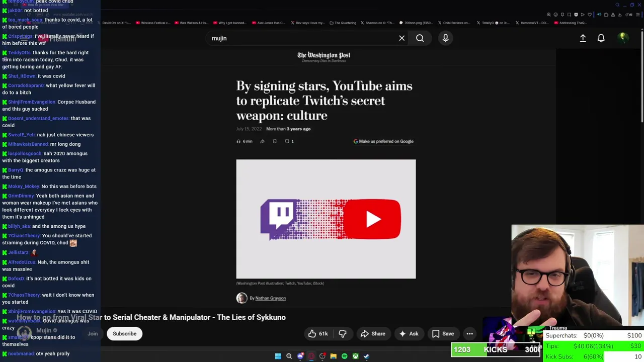The height and width of the screenshot is (362, 644).
Task: Open Mujin channel name link
Action: (44, 330)
